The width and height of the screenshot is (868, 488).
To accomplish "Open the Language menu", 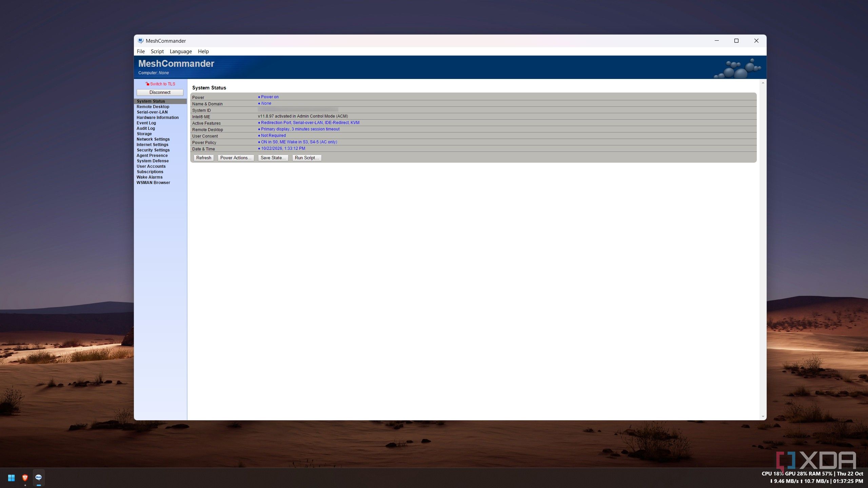I will tap(181, 52).
